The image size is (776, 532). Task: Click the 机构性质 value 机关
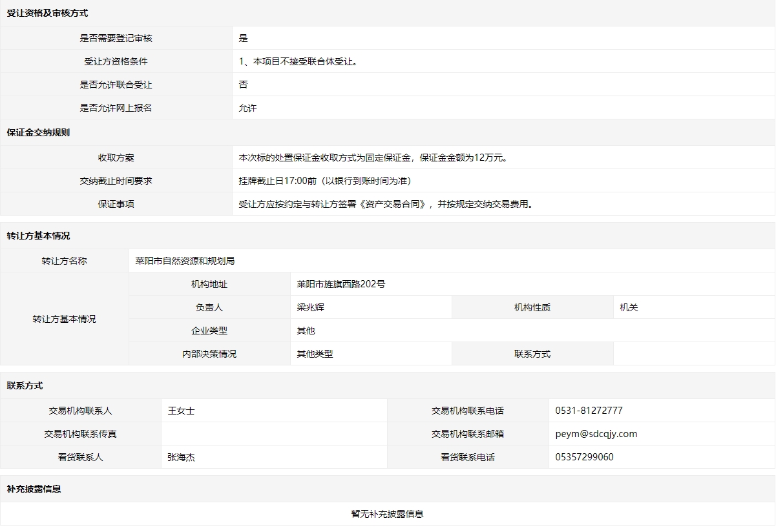click(x=629, y=307)
